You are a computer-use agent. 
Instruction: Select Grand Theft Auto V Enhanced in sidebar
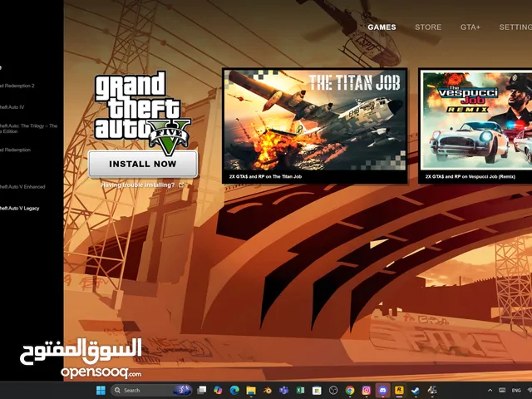(22, 186)
